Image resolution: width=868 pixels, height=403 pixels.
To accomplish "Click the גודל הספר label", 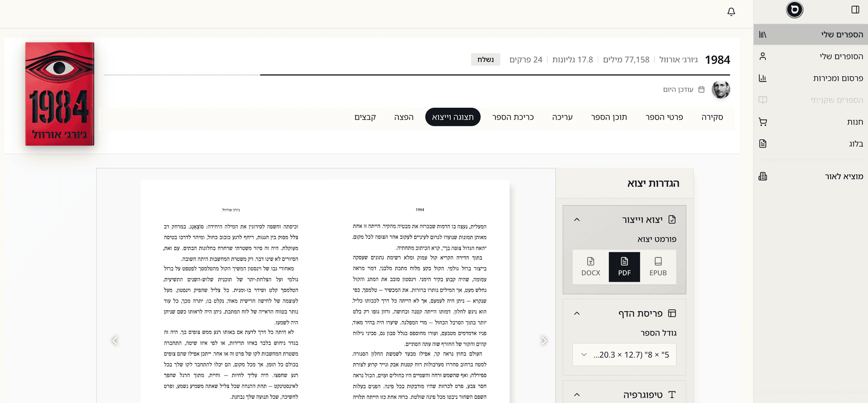I will pos(659,333).
